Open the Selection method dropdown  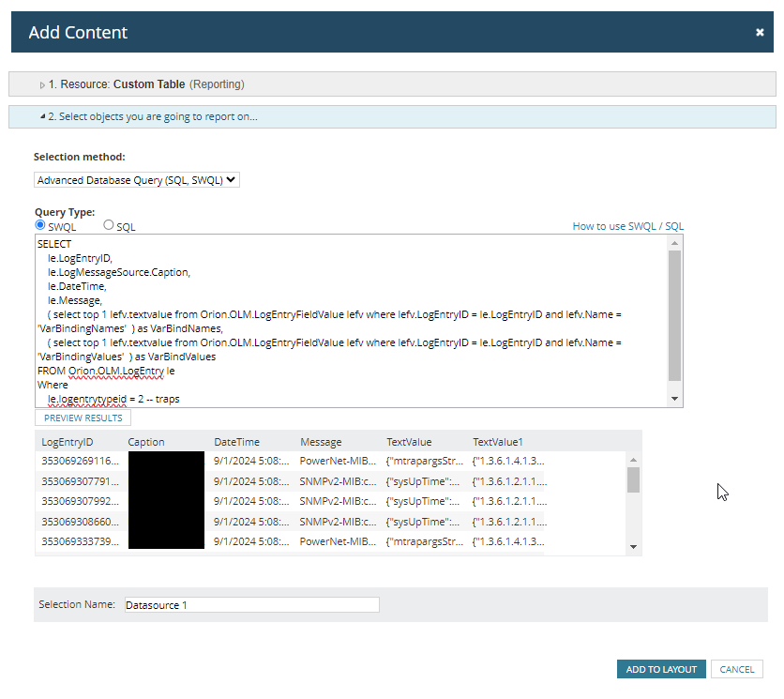pos(137,180)
